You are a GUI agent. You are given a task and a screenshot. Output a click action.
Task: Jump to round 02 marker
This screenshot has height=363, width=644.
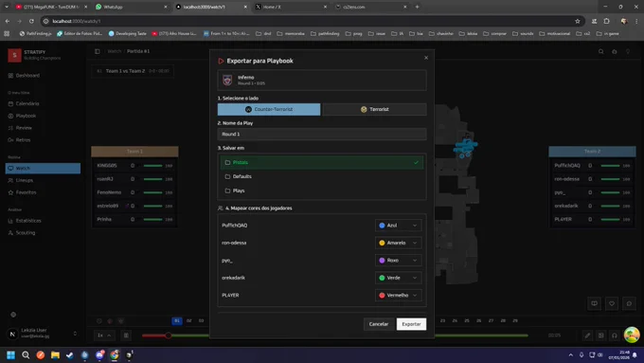click(x=188, y=320)
